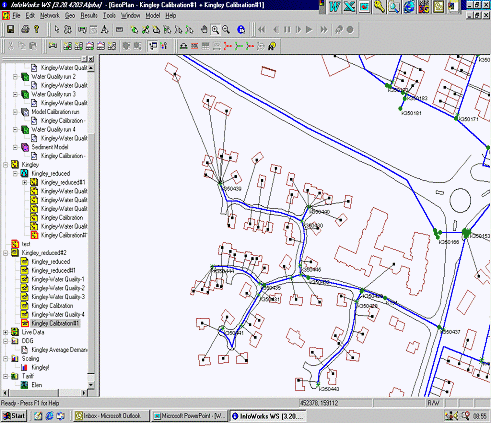Click the greyed-out scissors cut icon
The image size is (491, 423).
tap(11, 46)
